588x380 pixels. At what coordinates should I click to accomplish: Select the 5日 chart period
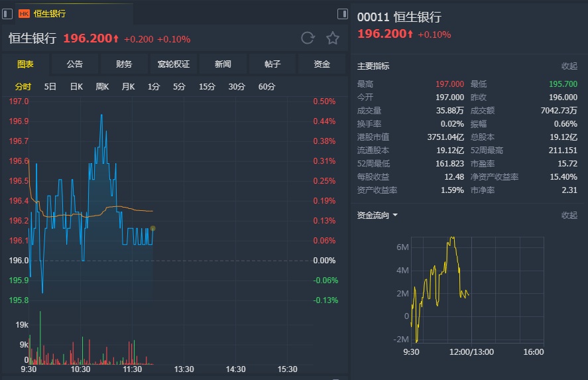[x=50, y=86]
